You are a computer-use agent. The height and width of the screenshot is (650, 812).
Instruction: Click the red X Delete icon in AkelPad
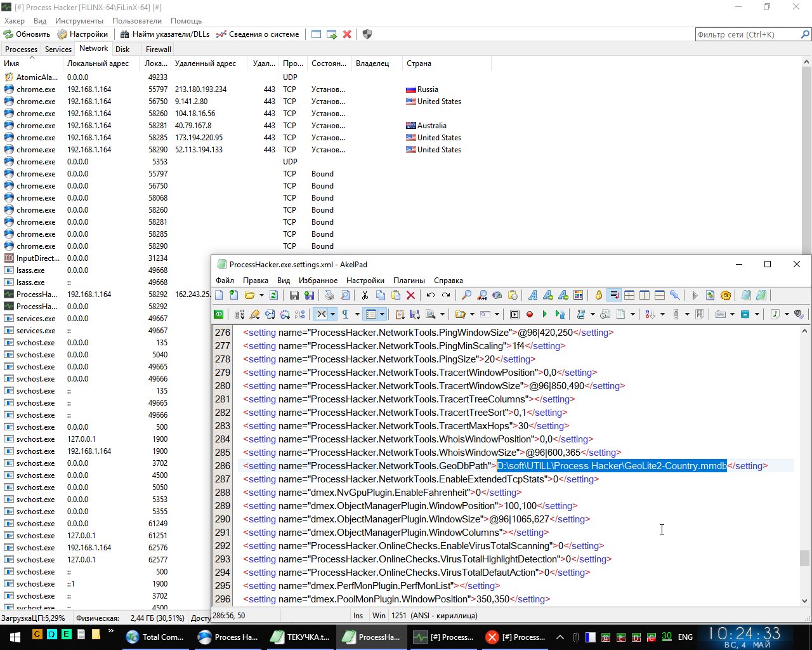[x=410, y=295]
